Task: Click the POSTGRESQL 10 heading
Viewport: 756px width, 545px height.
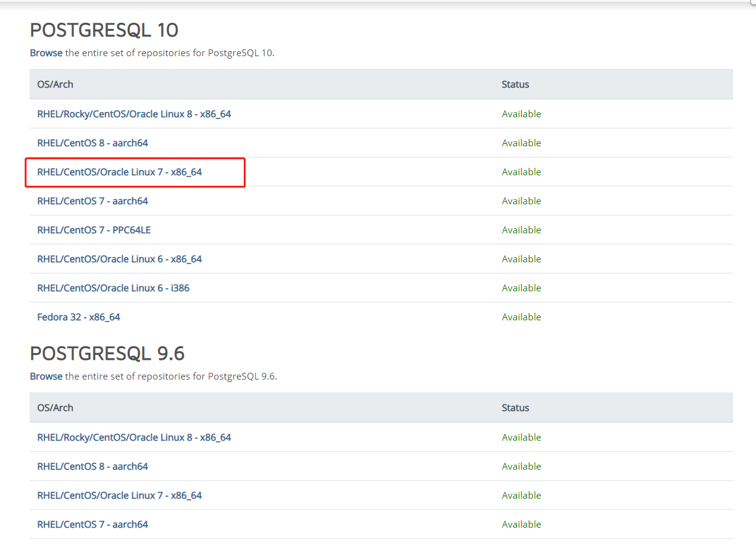Action: [x=104, y=30]
